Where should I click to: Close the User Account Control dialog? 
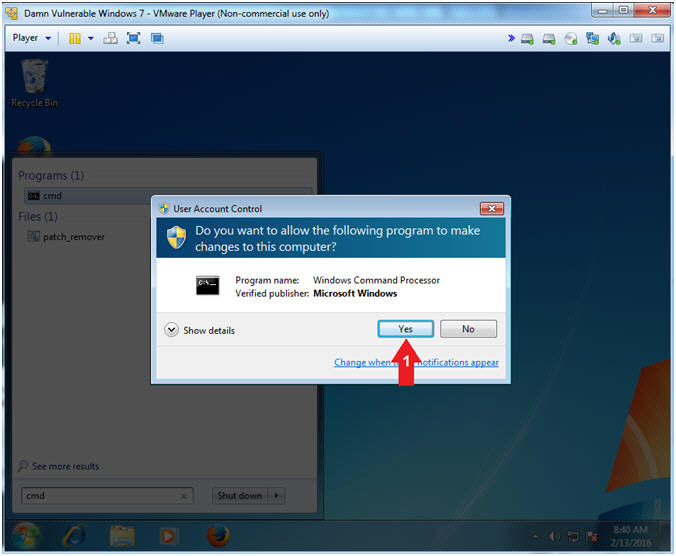[x=491, y=209]
